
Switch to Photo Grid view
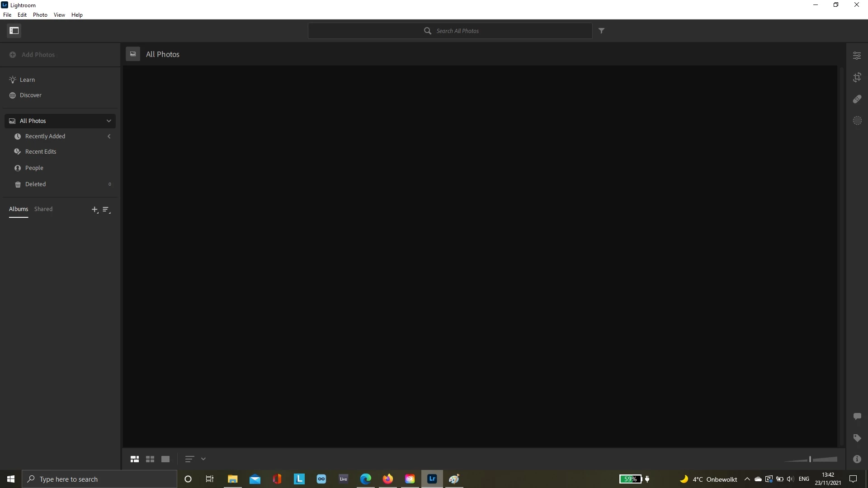(x=135, y=459)
